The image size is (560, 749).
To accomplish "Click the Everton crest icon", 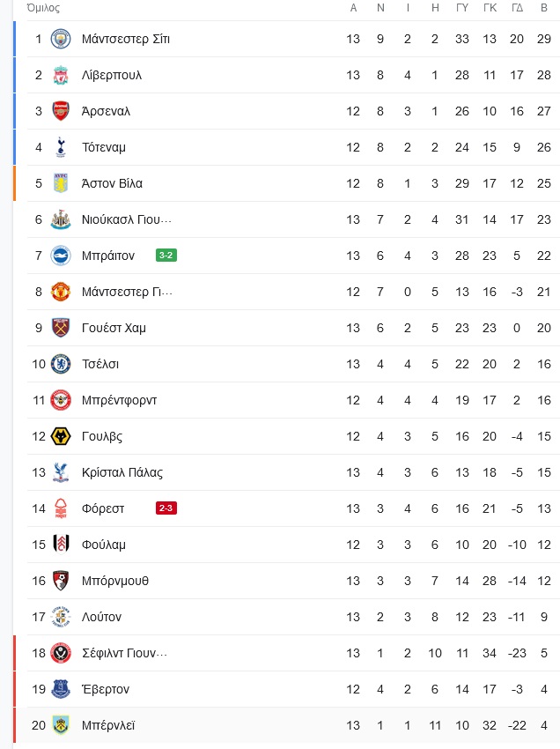I will [61, 689].
